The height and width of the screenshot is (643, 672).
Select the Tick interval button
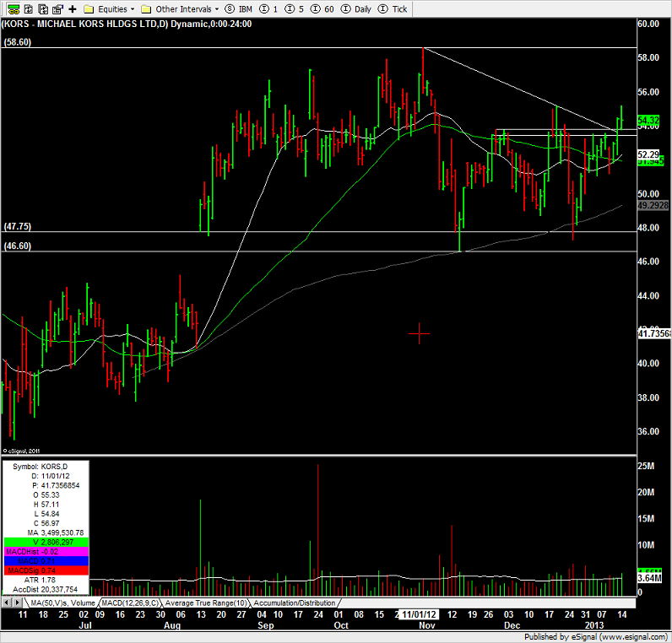(393, 9)
